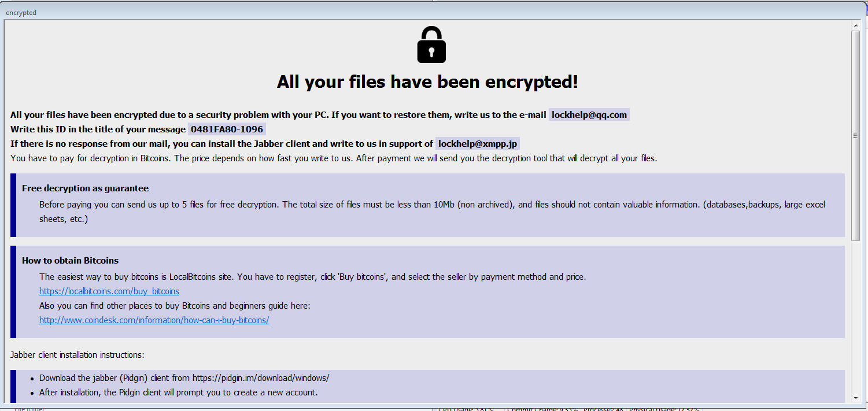This screenshot has width=868, height=411.
Task: Click the 'All your files have been encrypted!' heading
Action: 427,82
